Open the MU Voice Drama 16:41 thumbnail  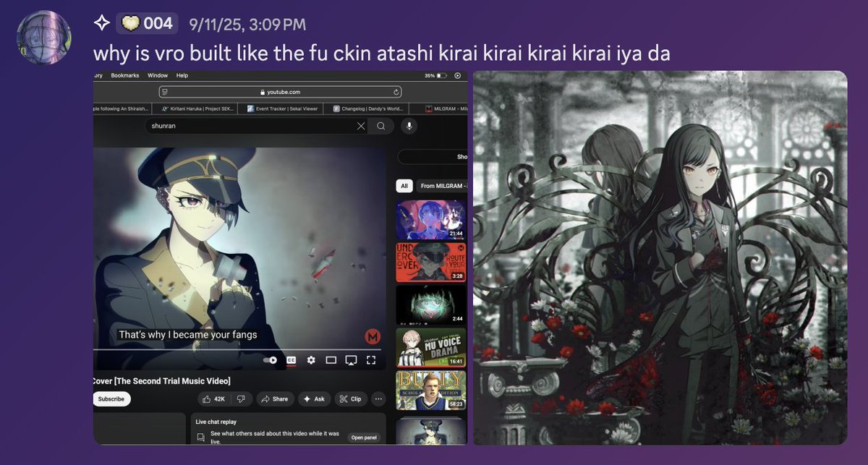[x=431, y=347]
